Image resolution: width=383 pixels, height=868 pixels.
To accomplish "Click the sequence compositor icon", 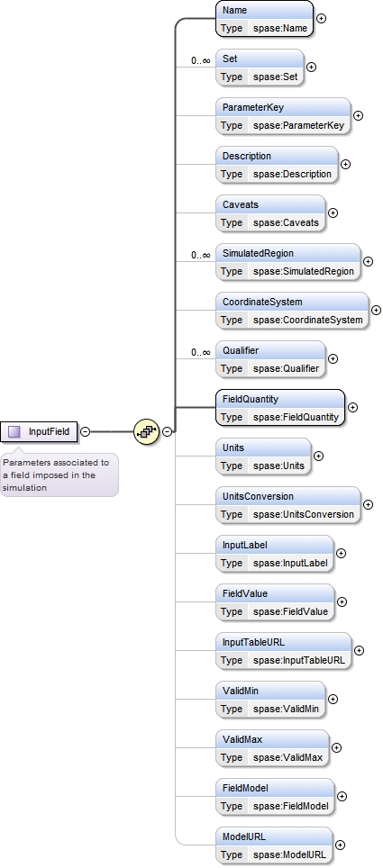I will click(x=146, y=431).
